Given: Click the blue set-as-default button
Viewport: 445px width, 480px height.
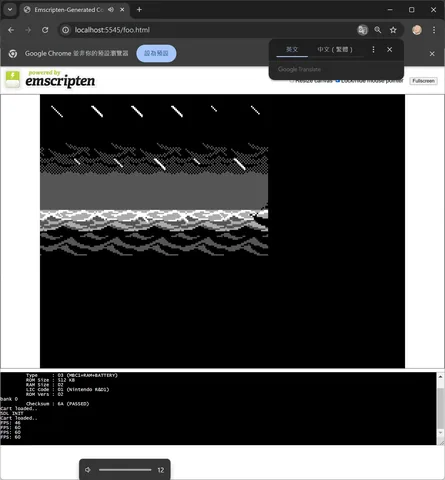Looking at the screenshot, I should point(156,53).
